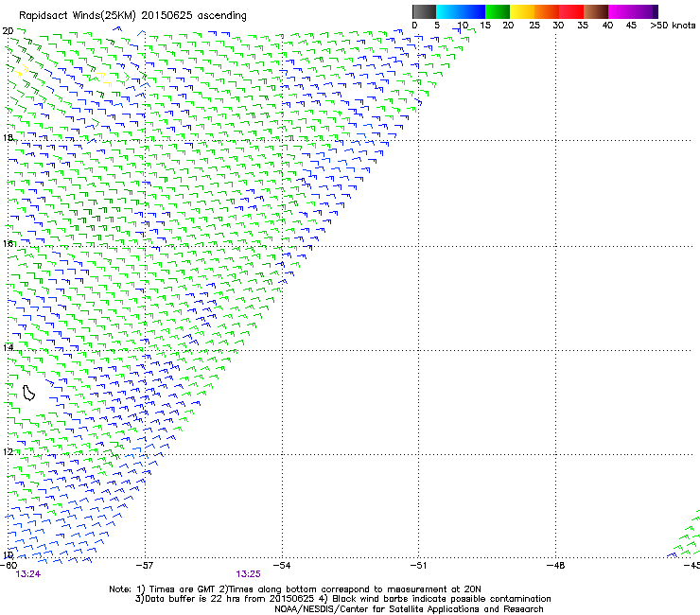Click the latitude label '14'

8,347
